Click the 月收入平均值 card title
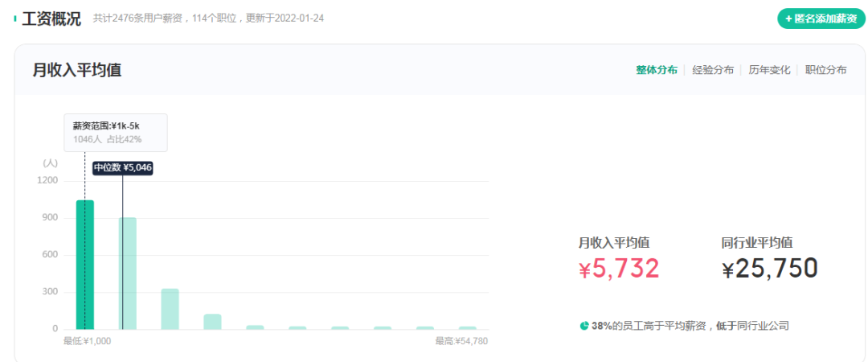The width and height of the screenshot is (868, 362). pyautogui.click(x=76, y=70)
